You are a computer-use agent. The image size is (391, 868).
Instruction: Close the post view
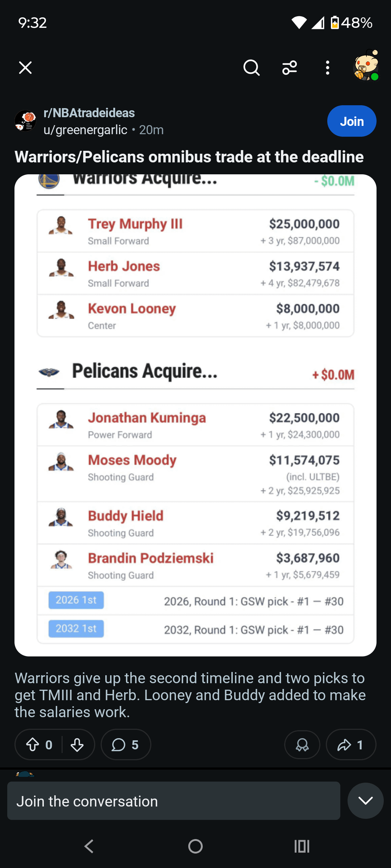click(x=25, y=68)
